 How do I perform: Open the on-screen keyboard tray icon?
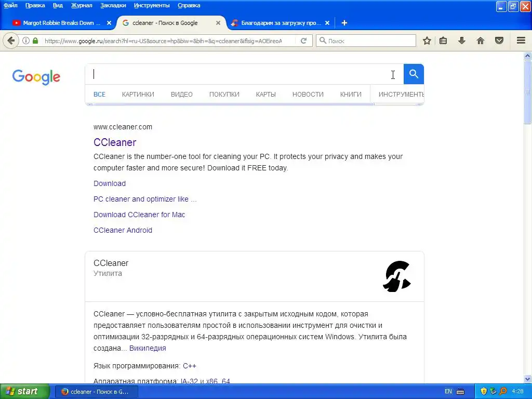pyautogui.click(x=460, y=392)
